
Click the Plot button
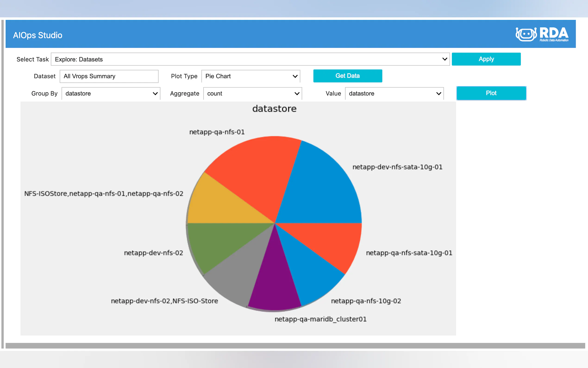pos(491,93)
